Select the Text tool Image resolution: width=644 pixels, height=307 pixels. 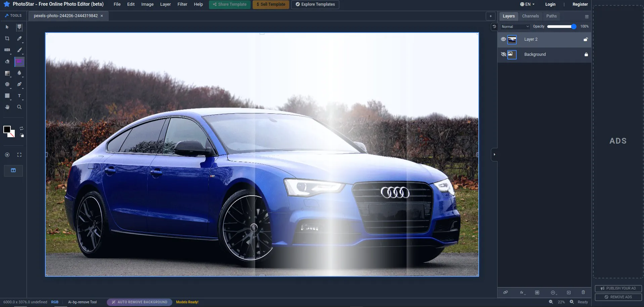point(19,96)
